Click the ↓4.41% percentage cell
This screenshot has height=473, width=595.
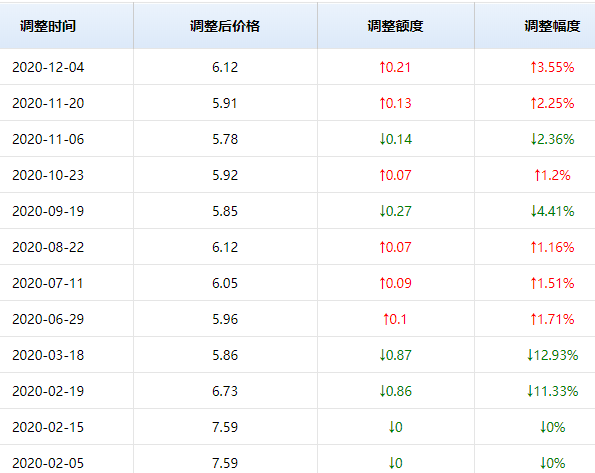[552, 211]
